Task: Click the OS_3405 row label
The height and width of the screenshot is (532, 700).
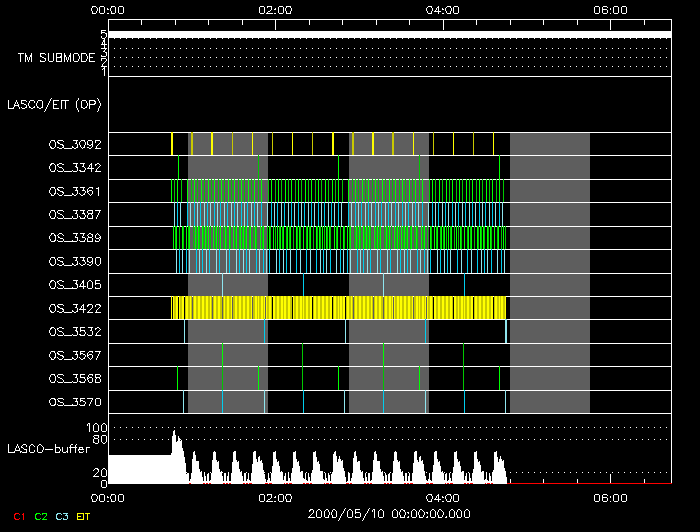Action: 75,285
